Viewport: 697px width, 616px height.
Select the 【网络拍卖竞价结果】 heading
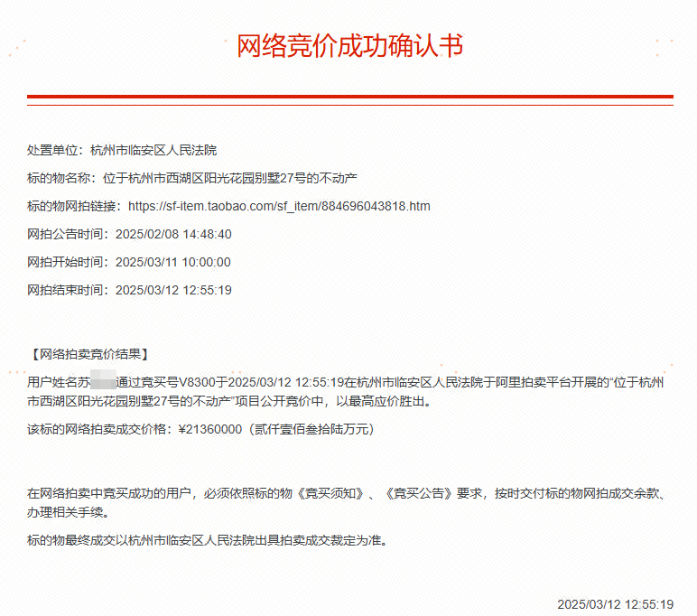[90, 354]
